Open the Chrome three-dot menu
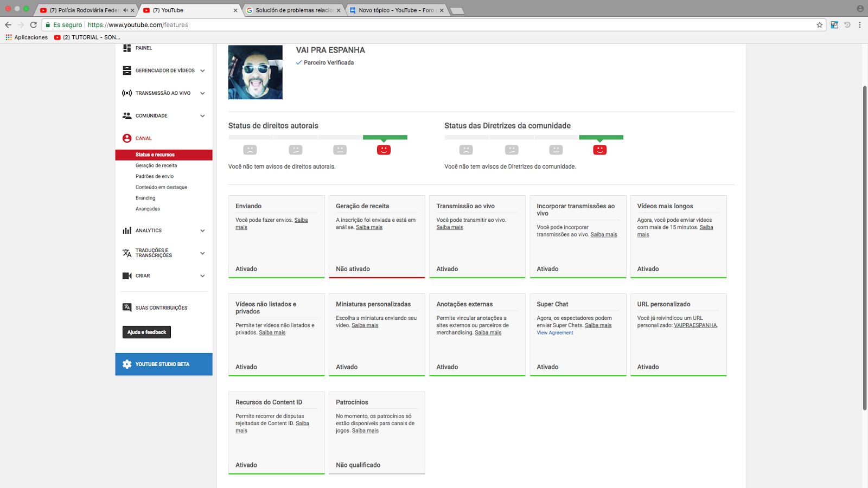This screenshot has width=868, height=488. point(860,25)
